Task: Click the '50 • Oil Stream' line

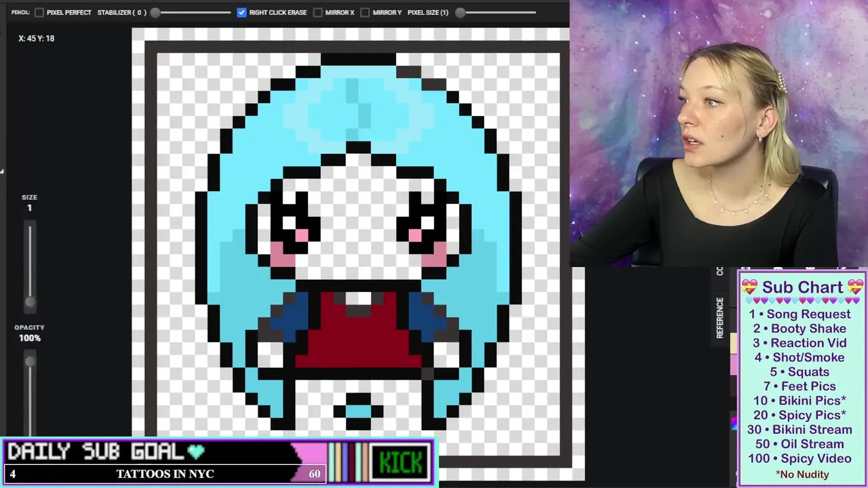Action: pyautogui.click(x=800, y=444)
